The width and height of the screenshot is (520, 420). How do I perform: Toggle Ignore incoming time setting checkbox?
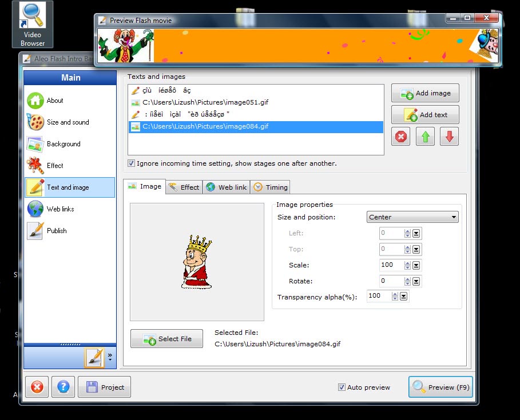(x=132, y=163)
